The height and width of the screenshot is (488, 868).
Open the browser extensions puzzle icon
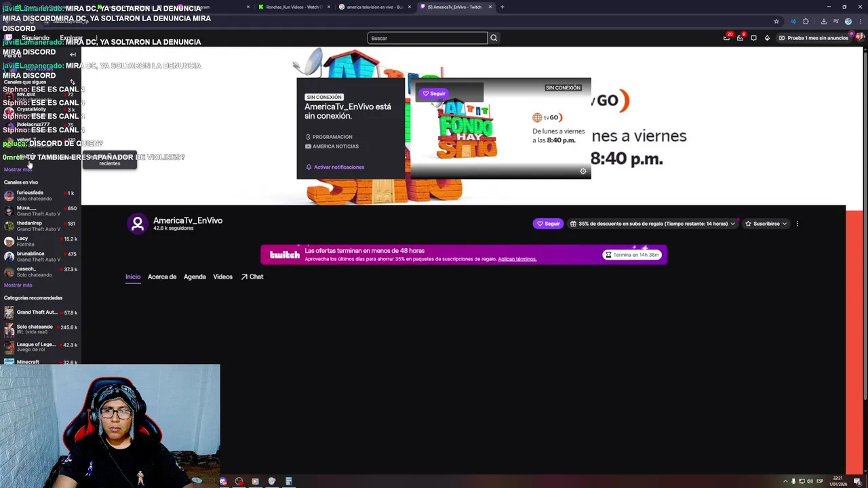pos(806,21)
